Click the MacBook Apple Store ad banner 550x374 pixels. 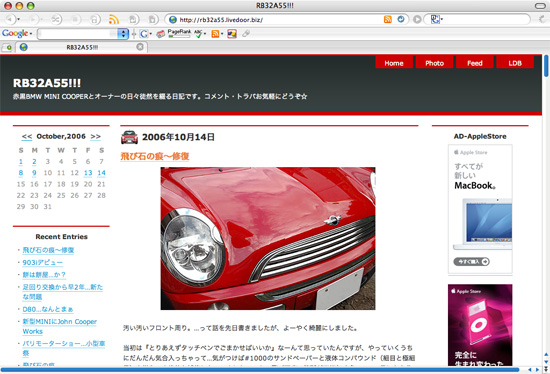tap(480, 209)
